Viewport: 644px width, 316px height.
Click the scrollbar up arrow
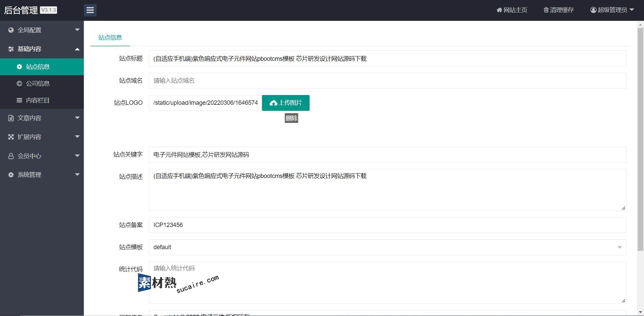tap(640, 25)
